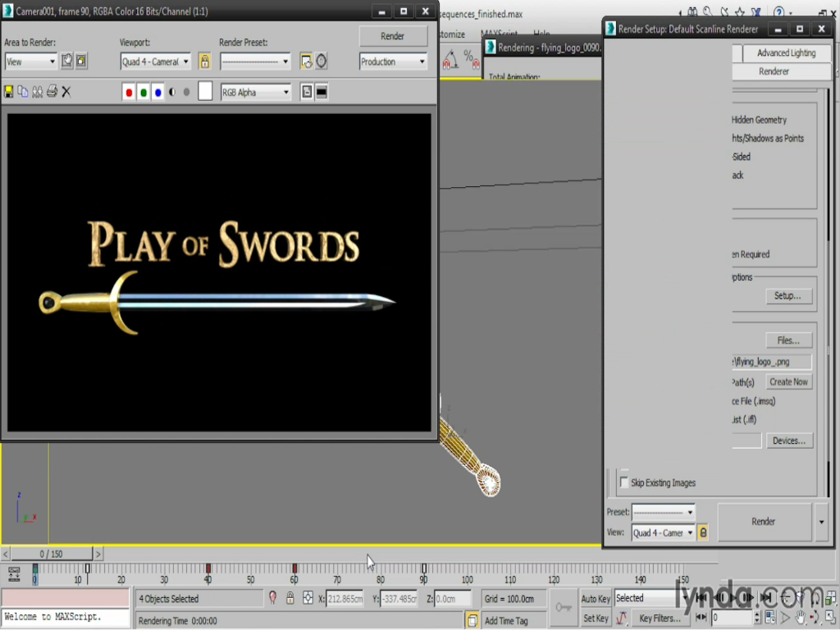Switch to the Advanced Lighting tab

pyautogui.click(x=786, y=52)
